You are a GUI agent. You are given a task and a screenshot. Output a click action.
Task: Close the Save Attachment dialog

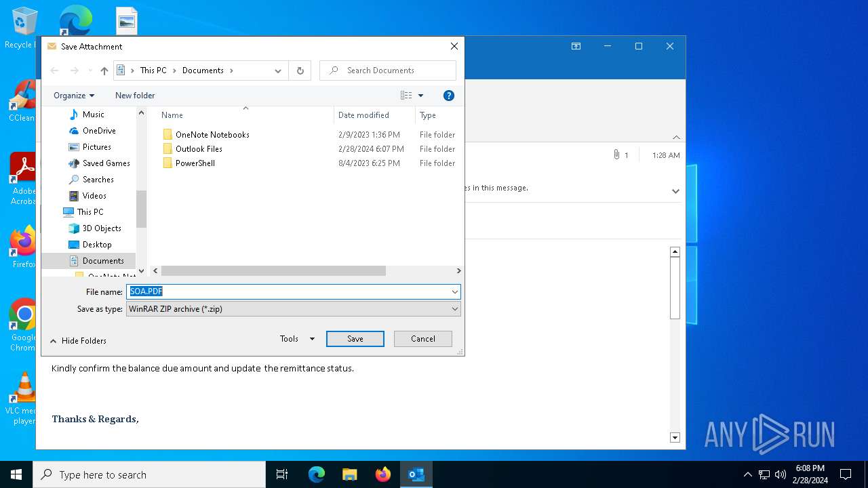(454, 46)
